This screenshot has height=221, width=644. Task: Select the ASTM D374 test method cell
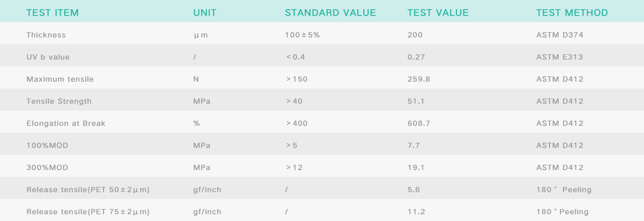[560, 35]
